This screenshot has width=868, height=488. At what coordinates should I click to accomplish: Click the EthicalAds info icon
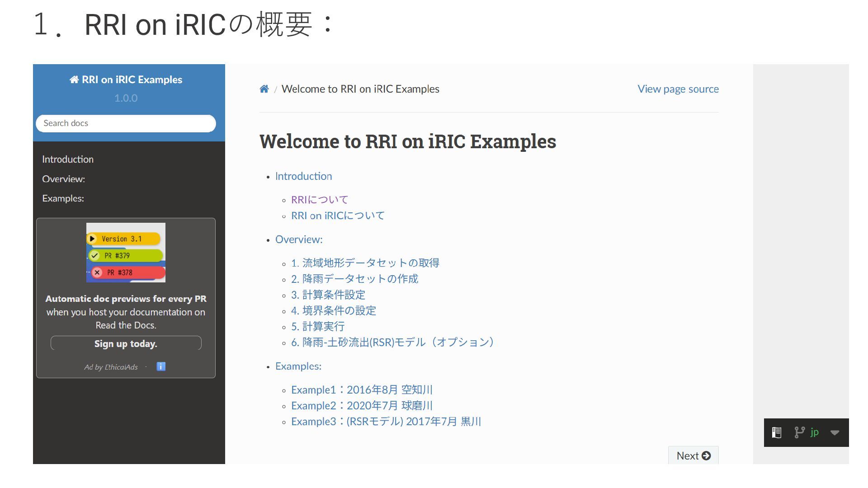tap(161, 366)
